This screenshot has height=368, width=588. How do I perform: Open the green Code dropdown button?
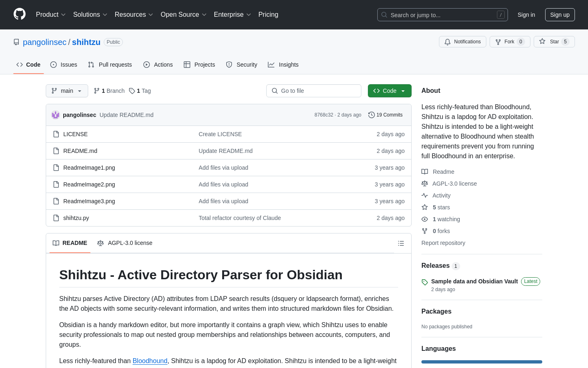click(390, 91)
